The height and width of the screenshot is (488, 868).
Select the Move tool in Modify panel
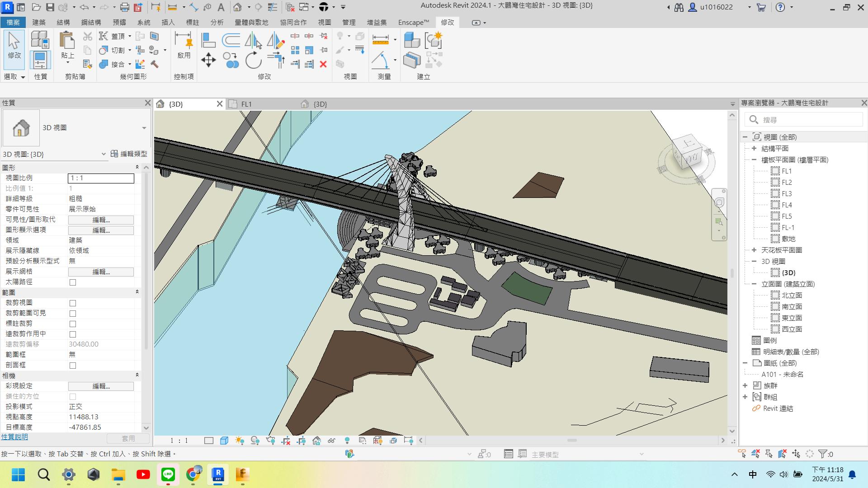tap(208, 60)
